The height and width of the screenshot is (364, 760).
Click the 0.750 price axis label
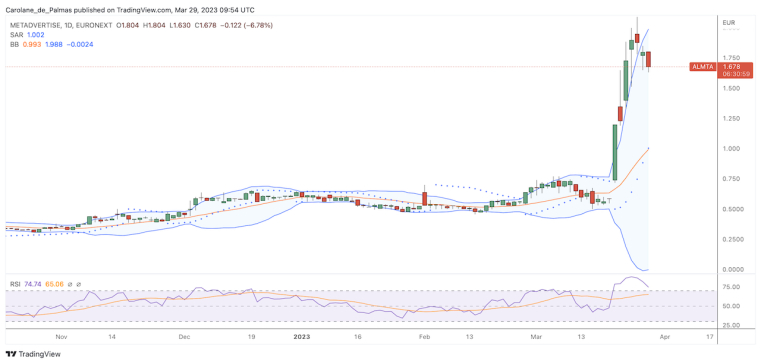pos(730,179)
